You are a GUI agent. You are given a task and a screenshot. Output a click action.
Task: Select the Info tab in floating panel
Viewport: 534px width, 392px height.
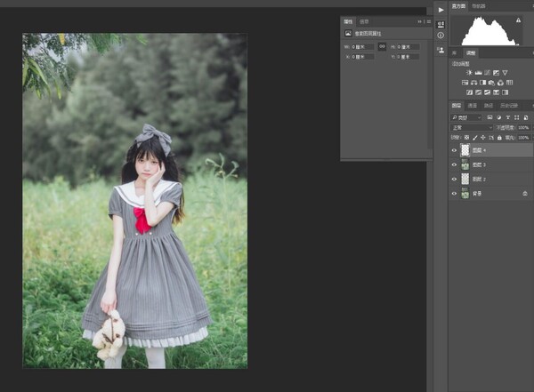[364, 21]
